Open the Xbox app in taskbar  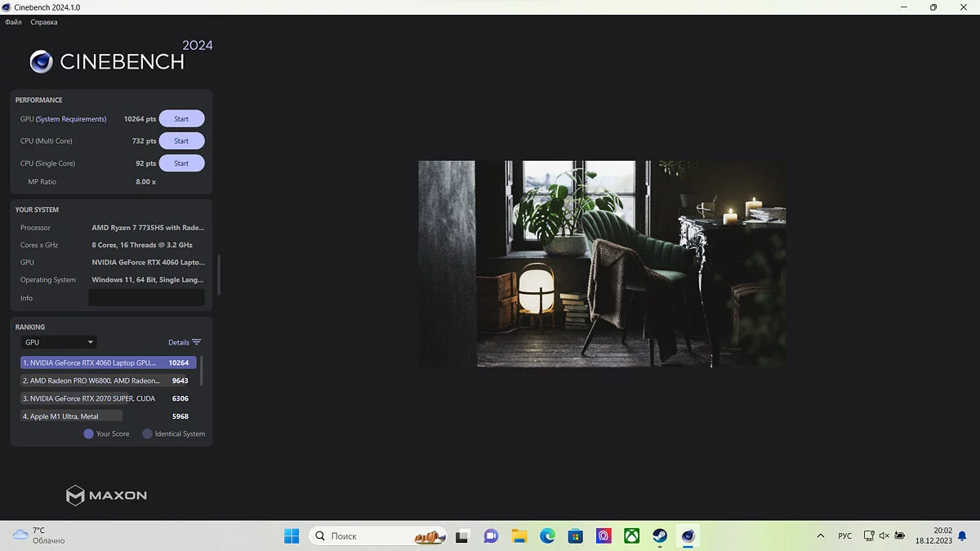pyautogui.click(x=632, y=536)
